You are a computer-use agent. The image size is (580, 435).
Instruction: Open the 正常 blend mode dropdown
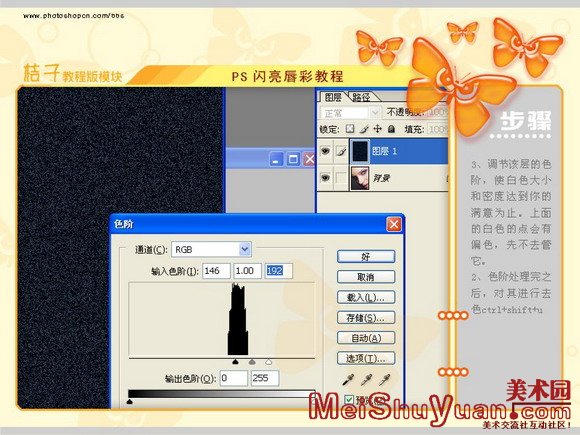coord(350,112)
